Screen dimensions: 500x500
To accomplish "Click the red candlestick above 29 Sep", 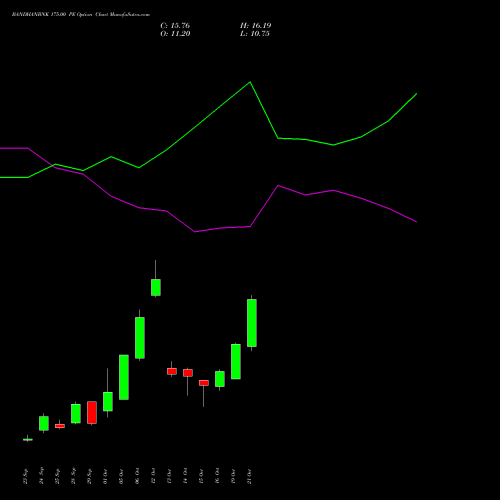I will (92, 413).
